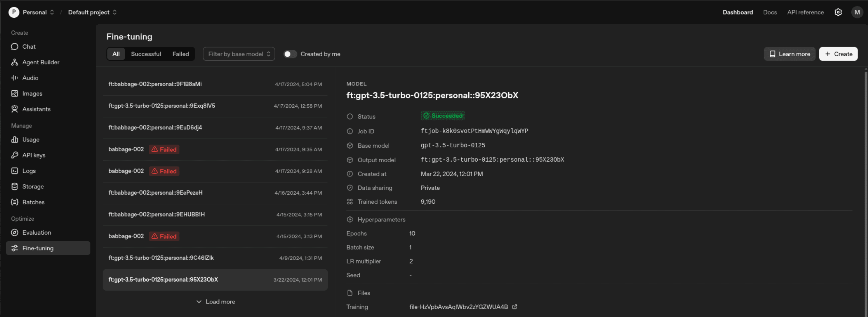Navigate to the Images section

pyautogui.click(x=32, y=93)
